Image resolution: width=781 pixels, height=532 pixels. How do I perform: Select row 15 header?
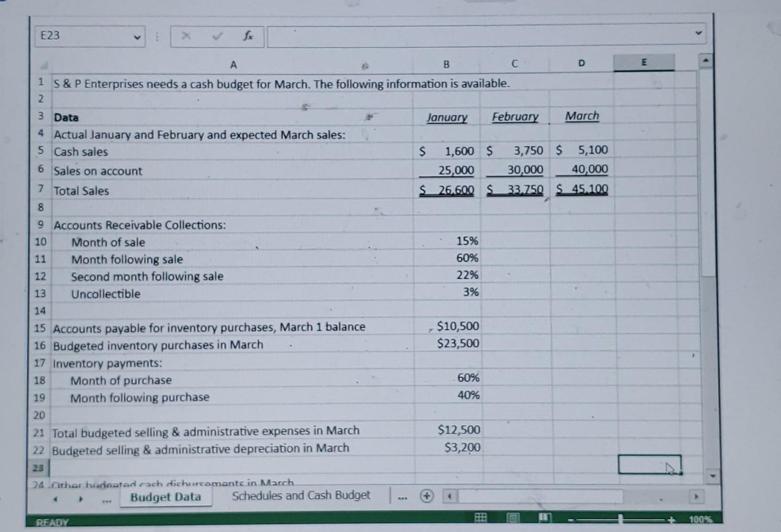click(x=40, y=328)
